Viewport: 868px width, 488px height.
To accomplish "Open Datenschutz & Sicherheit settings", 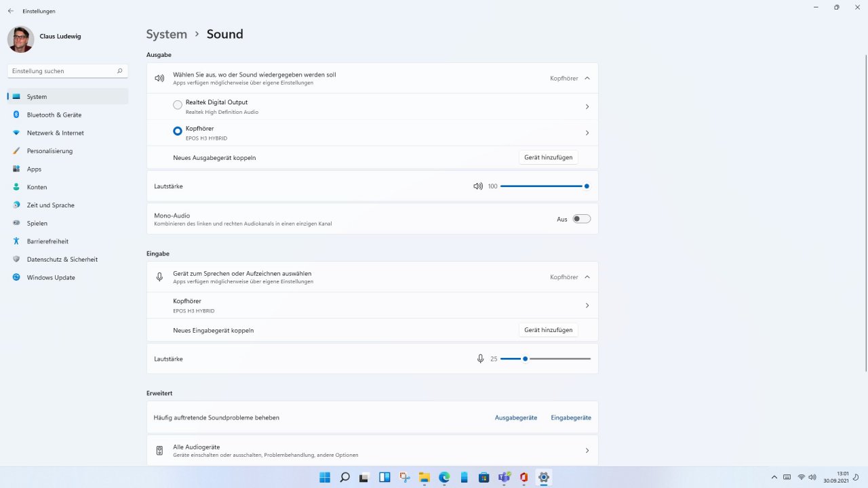I will tap(67, 260).
